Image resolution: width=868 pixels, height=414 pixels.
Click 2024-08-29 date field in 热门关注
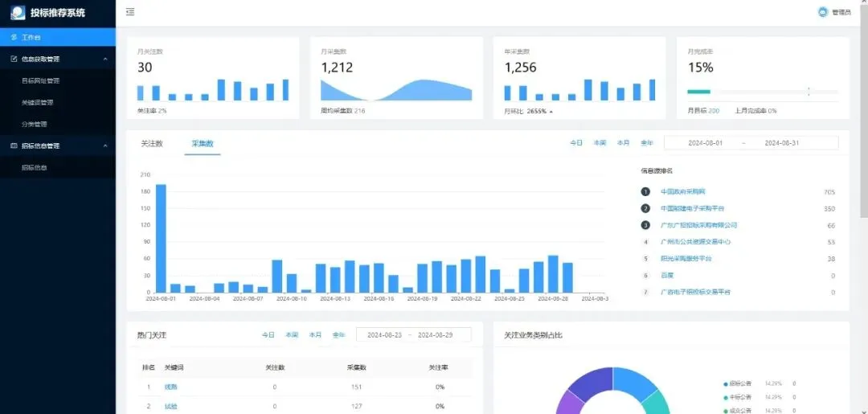pyautogui.click(x=435, y=335)
